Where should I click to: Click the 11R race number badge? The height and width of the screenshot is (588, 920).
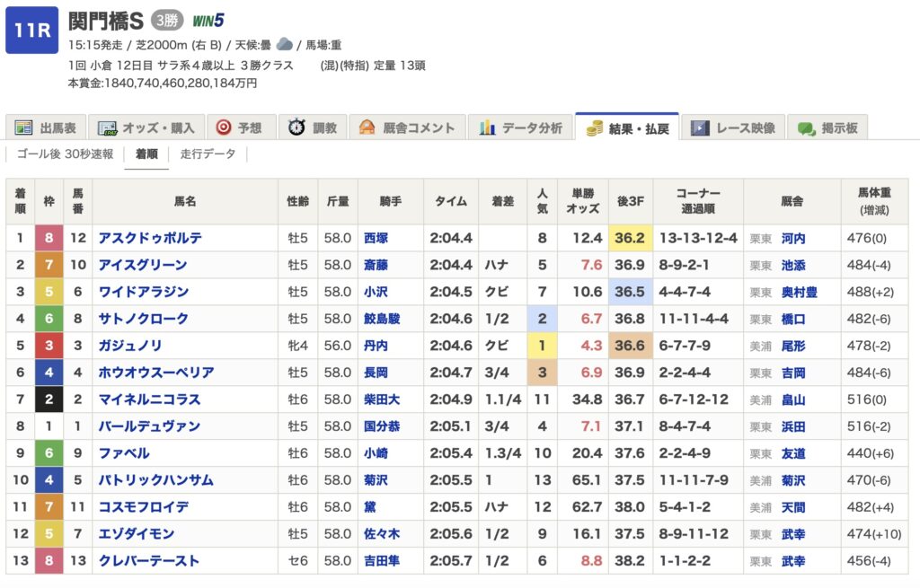31,31
